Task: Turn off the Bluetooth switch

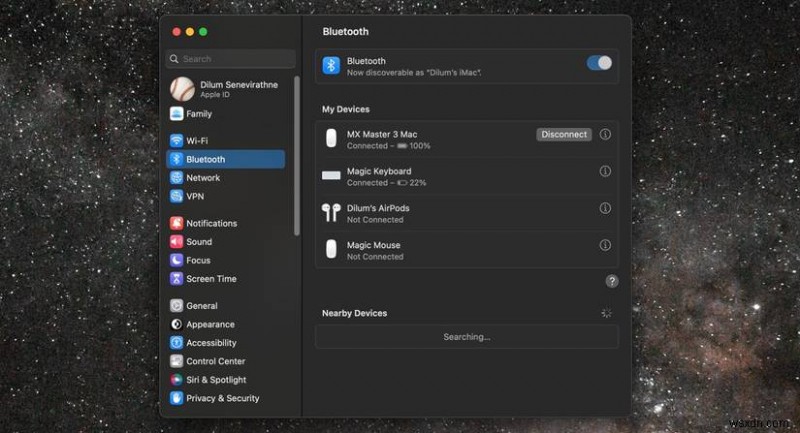Action: pyautogui.click(x=599, y=63)
